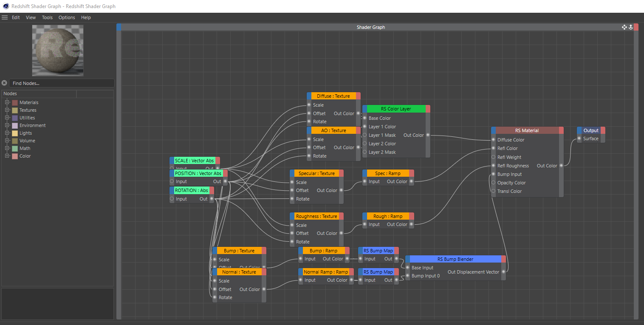Image resolution: width=644 pixels, height=325 pixels.
Task: Expand the Lights tree category
Action: tap(7, 133)
